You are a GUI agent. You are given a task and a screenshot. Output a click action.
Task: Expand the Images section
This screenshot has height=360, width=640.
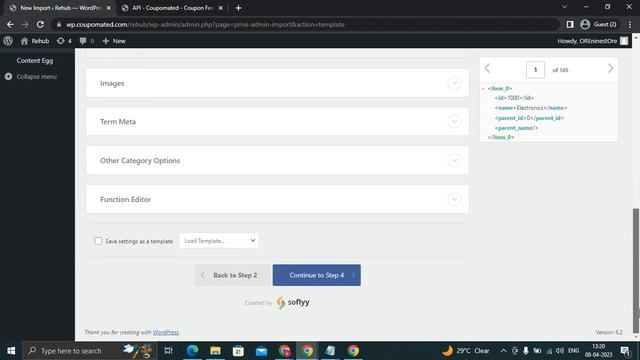click(278, 83)
